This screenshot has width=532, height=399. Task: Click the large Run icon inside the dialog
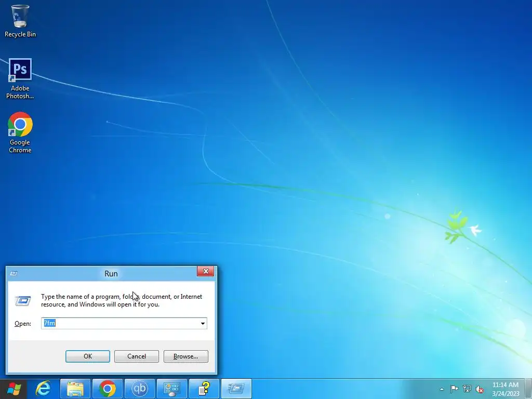pyautogui.click(x=23, y=301)
